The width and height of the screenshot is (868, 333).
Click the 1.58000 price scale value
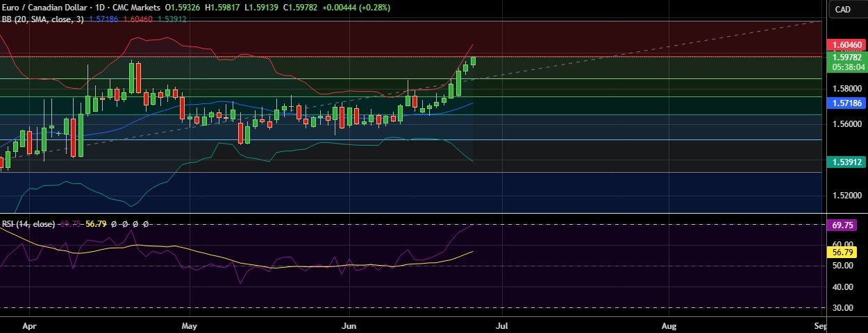point(847,89)
